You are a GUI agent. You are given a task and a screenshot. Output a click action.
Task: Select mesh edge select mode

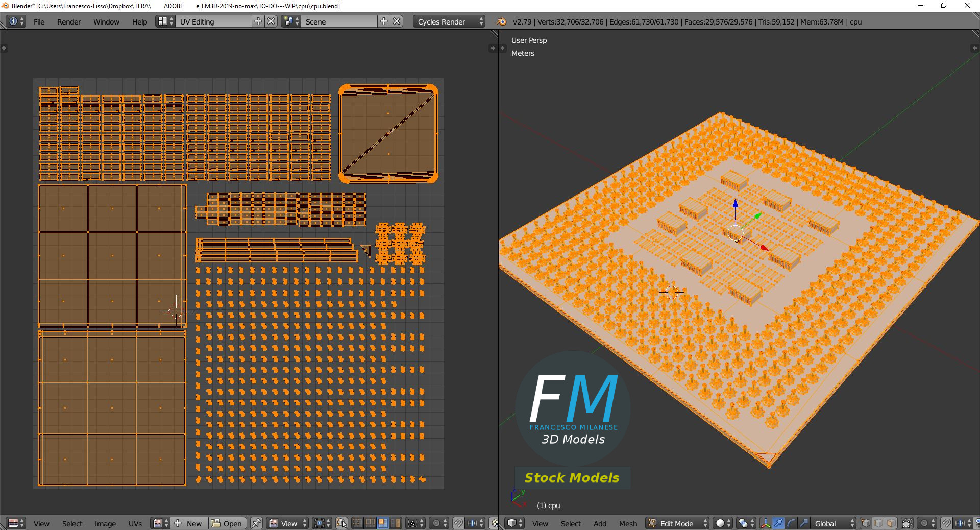878,523
